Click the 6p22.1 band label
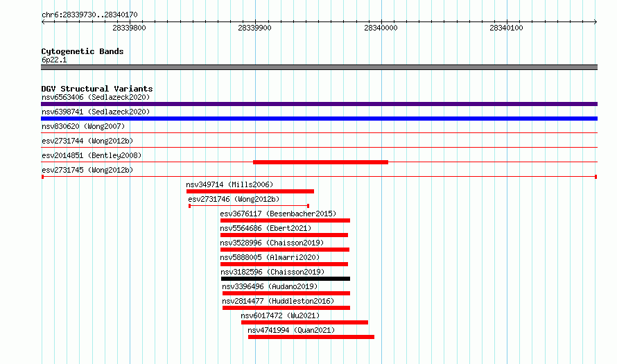 coord(54,60)
